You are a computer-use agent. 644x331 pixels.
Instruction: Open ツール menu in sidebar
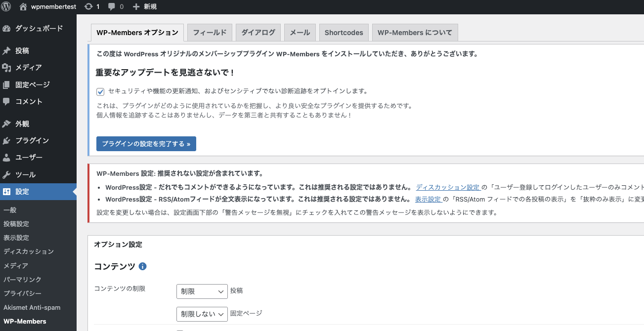[x=25, y=174]
